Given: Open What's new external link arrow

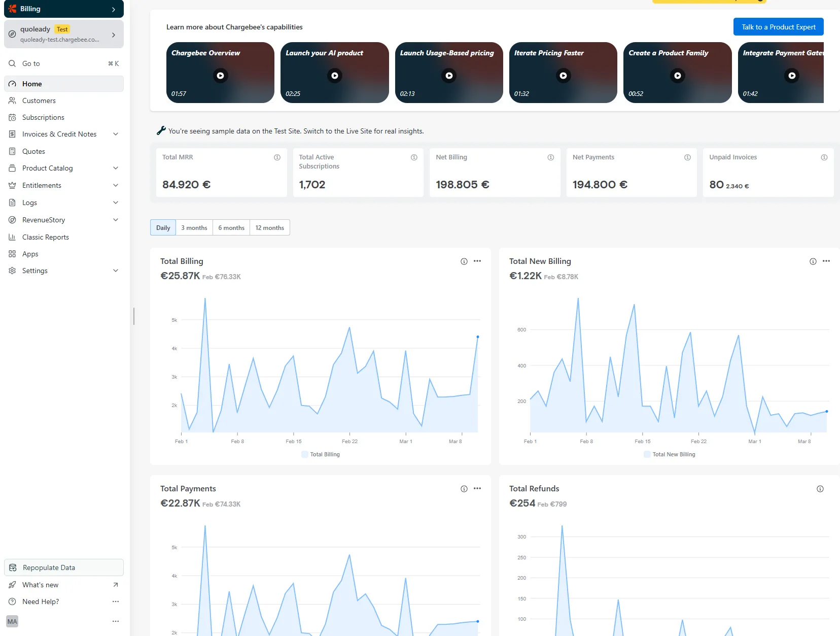Looking at the screenshot, I should (116, 585).
